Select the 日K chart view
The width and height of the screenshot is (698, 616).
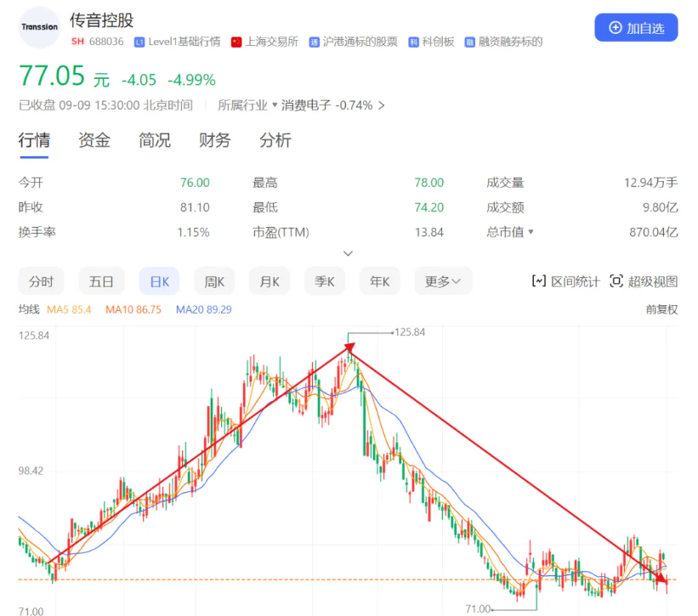159,281
